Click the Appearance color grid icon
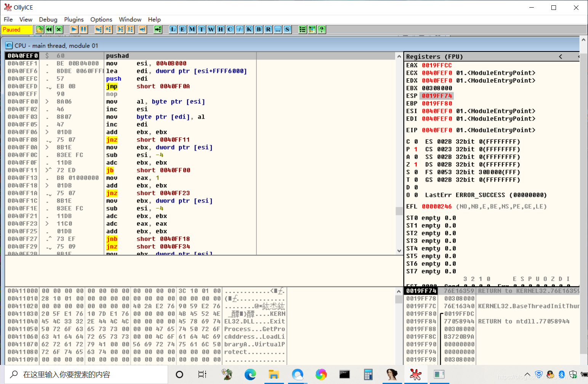Image resolution: width=588 pixels, height=384 pixels. (x=312, y=29)
